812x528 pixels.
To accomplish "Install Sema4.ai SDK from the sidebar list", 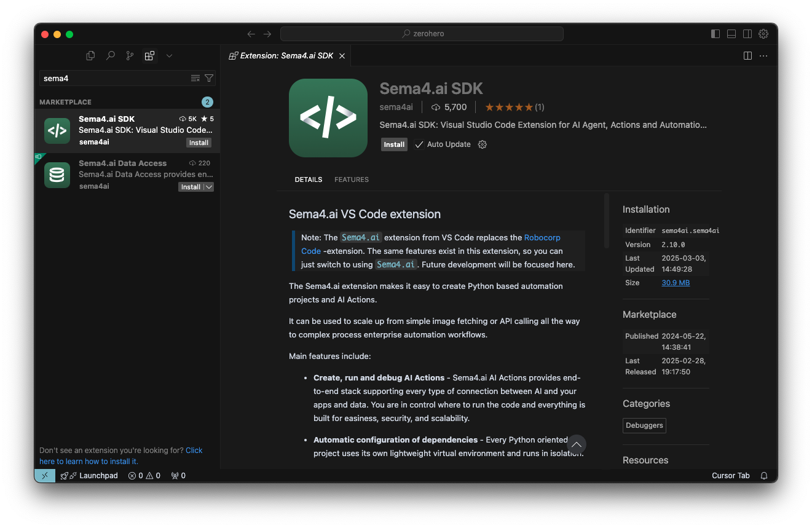I will (199, 143).
